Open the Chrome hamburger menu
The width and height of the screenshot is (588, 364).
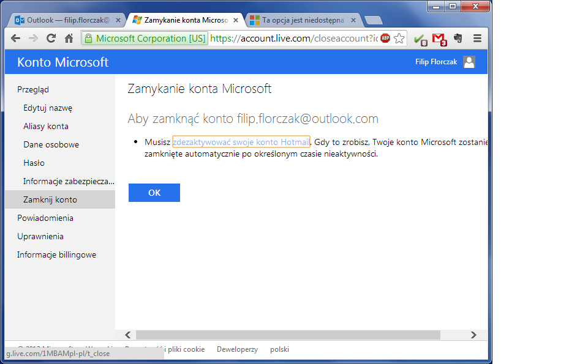pos(477,38)
